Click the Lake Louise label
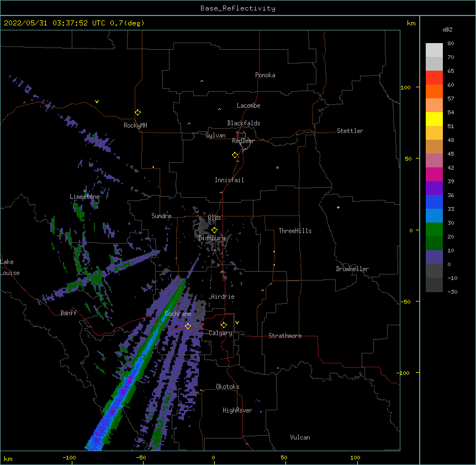 click(10, 267)
